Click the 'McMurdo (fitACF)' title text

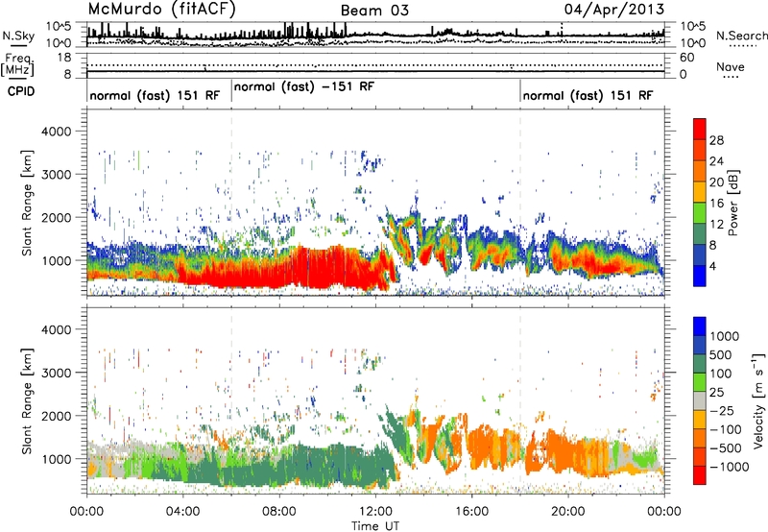[x=161, y=10]
